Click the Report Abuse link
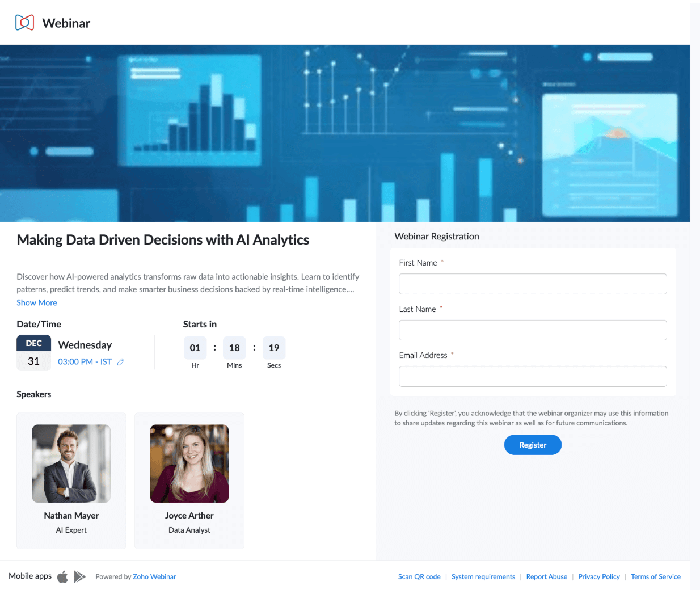This screenshot has height=590, width=700. pos(546,577)
